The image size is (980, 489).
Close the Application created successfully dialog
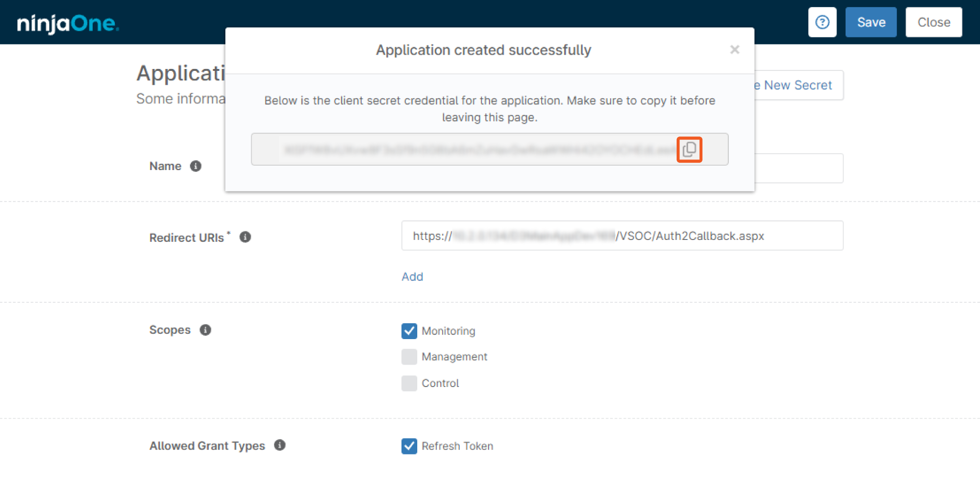pyautogui.click(x=735, y=50)
